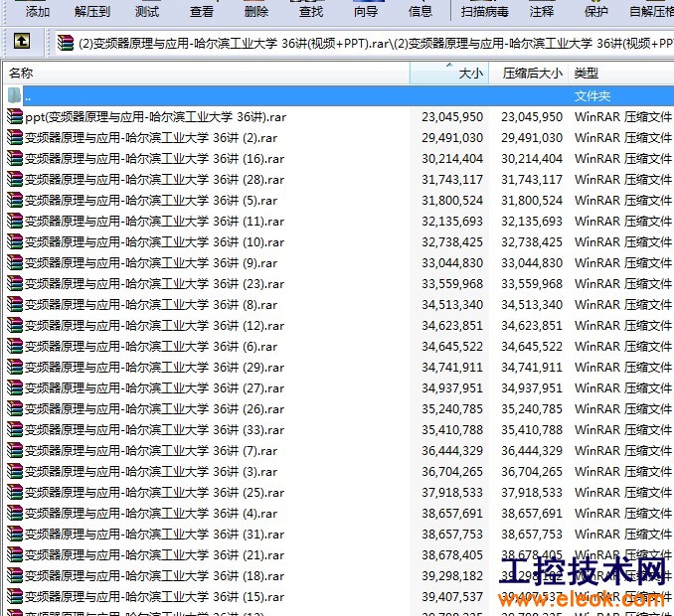Click the RAR icon of file 36讲 (2).rar
674x616 pixels.
[x=15, y=137]
